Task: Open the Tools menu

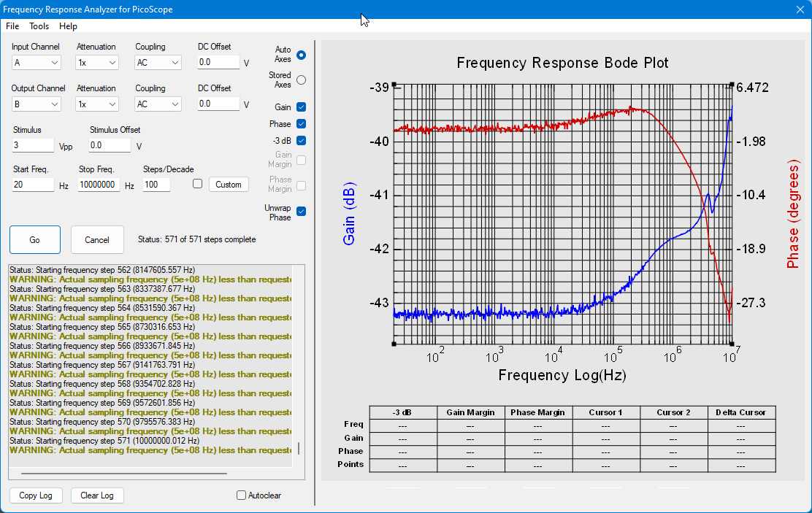Action: coord(39,26)
